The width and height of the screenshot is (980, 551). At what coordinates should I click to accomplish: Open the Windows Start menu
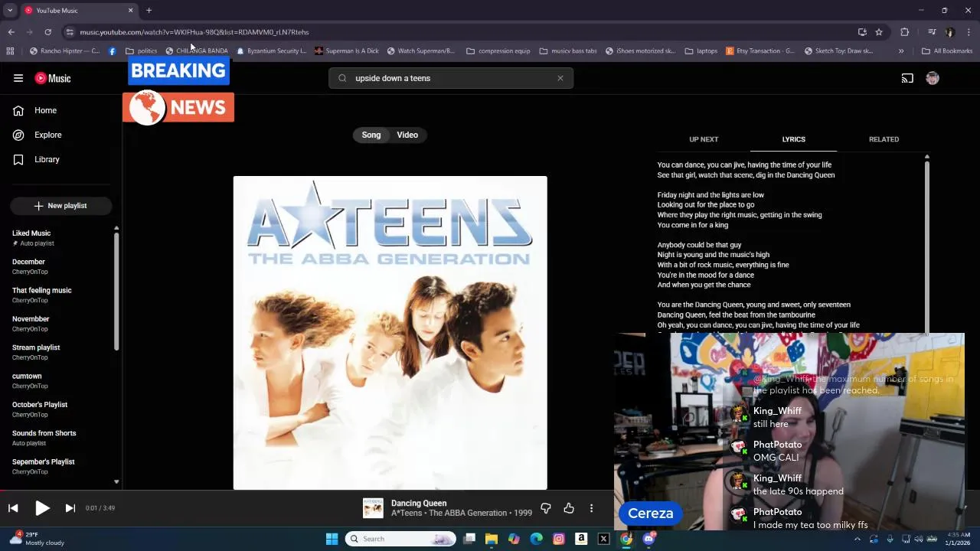click(332, 539)
